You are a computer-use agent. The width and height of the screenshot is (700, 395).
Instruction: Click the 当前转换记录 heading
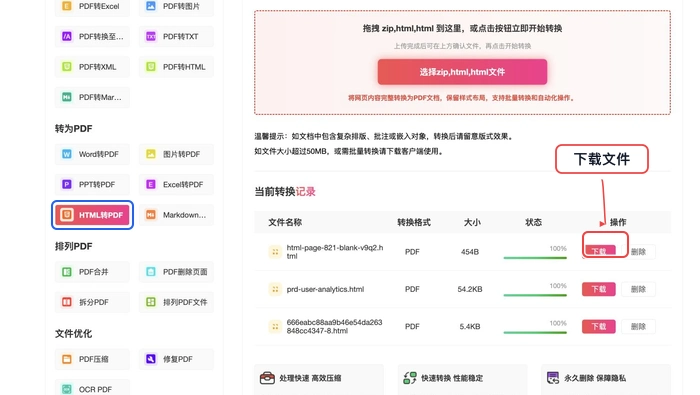[285, 191]
